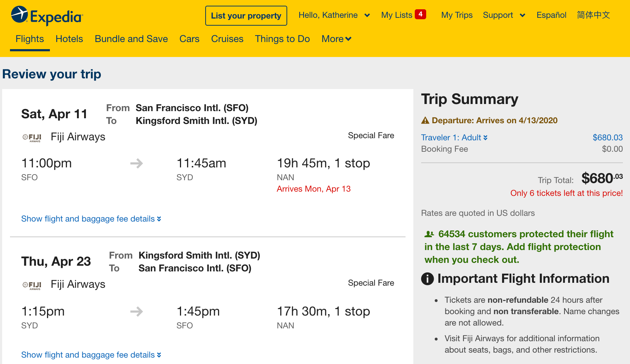The width and height of the screenshot is (630, 364).
Task: Open the My Trips link
Action: [456, 15]
